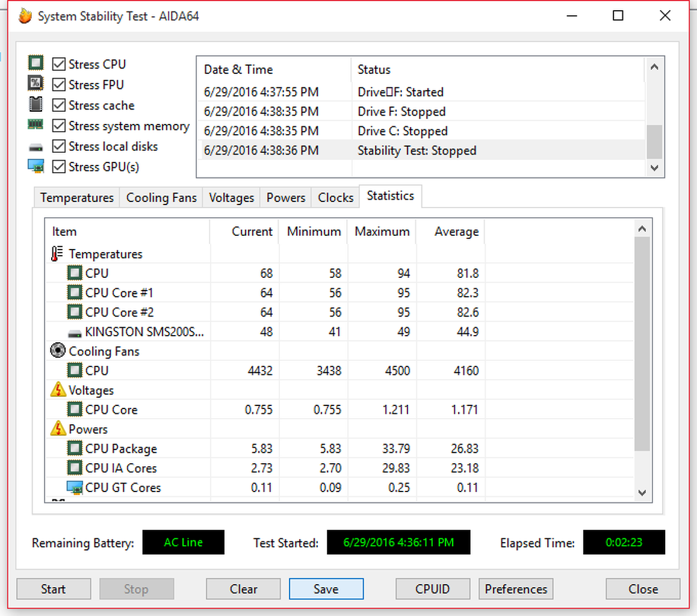The width and height of the screenshot is (697, 616).
Task: Click the AIDA64 flame icon in title bar
Action: pos(25,16)
